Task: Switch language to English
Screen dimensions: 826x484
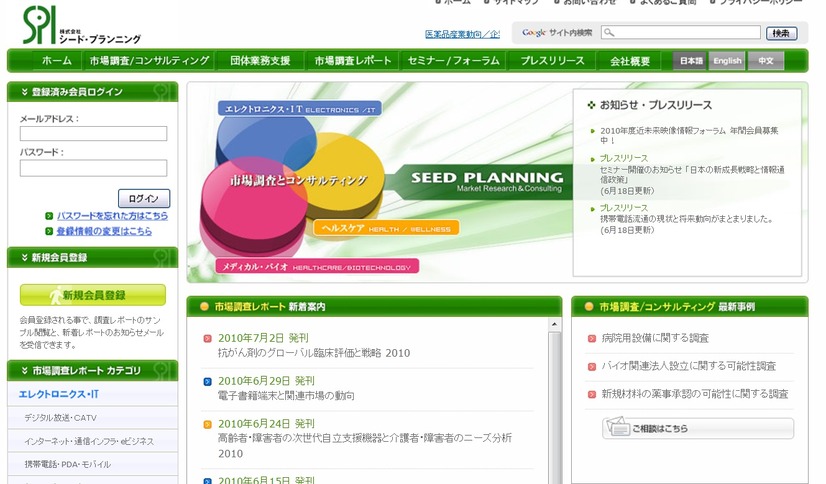Action: tap(727, 61)
